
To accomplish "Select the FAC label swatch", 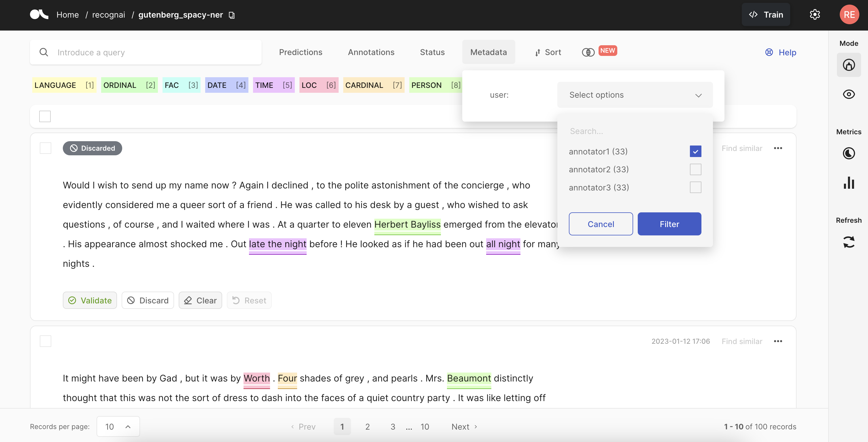I will pyautogui.click(x=181, y=85).
